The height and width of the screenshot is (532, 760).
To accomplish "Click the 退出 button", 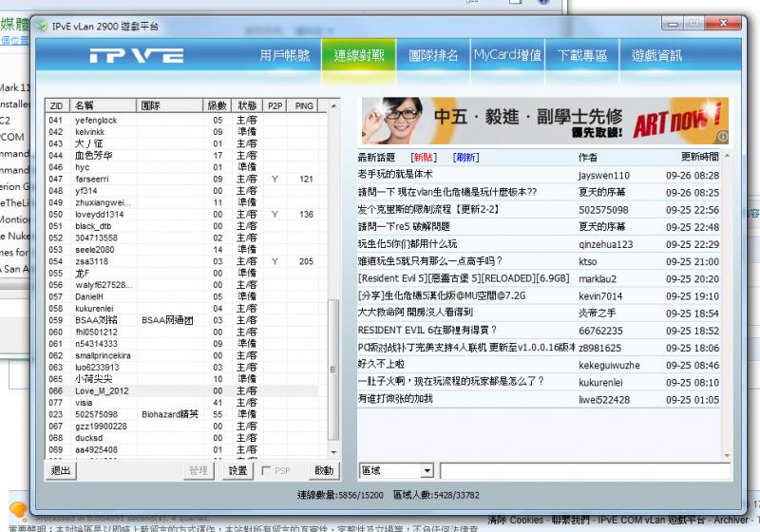I will [x=61, y=470].
